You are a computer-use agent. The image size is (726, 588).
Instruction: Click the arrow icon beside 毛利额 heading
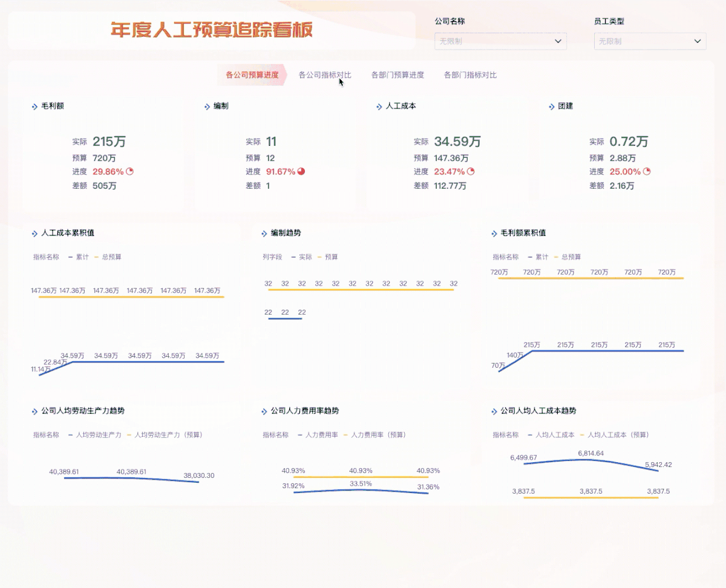[x=34, y=106]
